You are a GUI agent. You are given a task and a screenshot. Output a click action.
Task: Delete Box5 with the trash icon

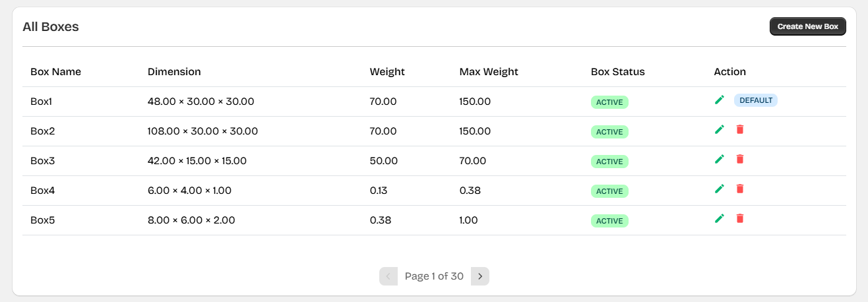(740, 218)
